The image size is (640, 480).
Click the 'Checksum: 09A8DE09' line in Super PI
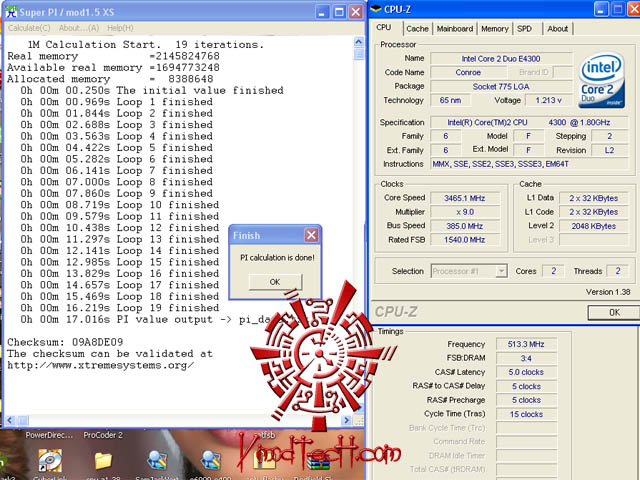coord(65,342)
